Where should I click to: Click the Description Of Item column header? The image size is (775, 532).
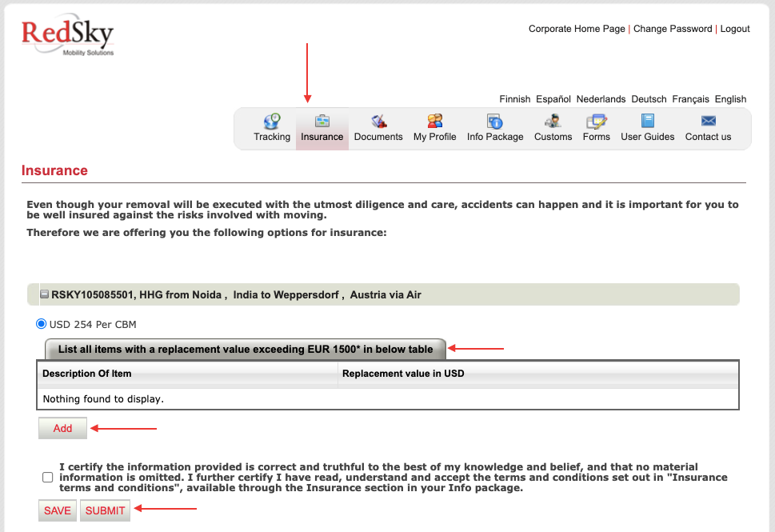(187, 374)
